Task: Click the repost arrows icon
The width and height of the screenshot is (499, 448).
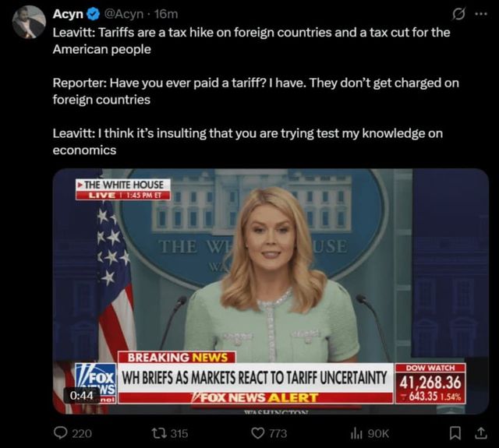Action: pyautogui.click(x=159, y=433)
